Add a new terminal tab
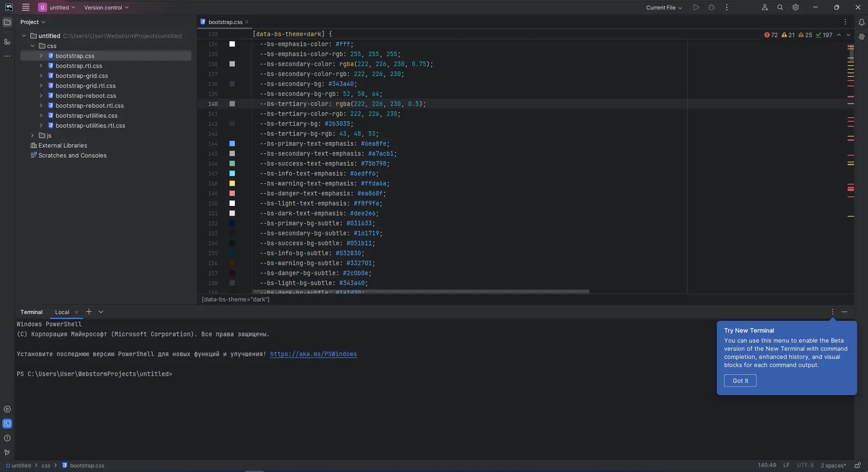The height and width of the screenshot is (472, 868). [89, 312]
